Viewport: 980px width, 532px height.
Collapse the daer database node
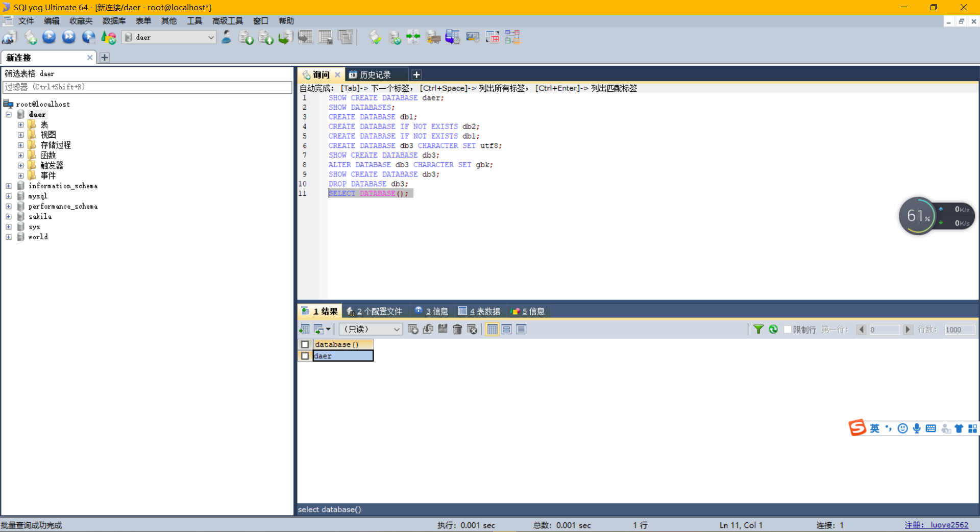click(x=9, y=114)
